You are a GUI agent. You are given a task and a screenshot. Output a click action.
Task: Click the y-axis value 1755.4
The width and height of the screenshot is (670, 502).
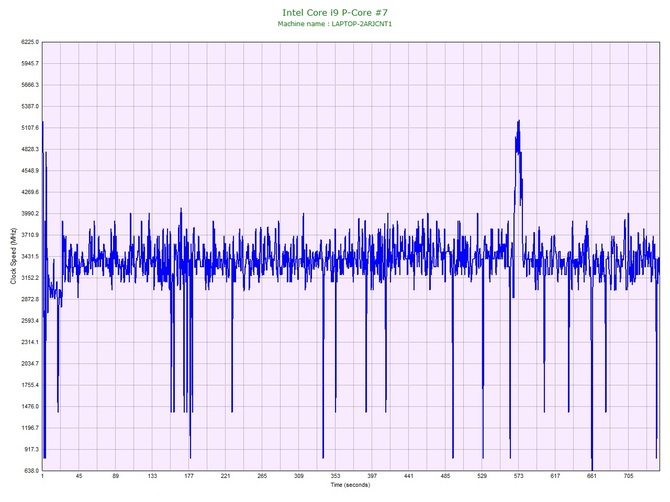(30, 385)
